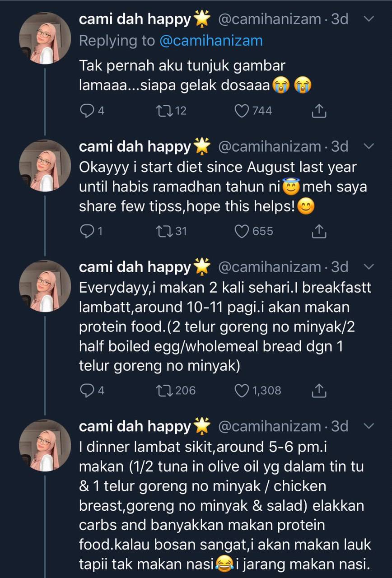Open options chevron on the dinner tweet
392x578 pixels.
pyautogui.click(x=369, y=426)
